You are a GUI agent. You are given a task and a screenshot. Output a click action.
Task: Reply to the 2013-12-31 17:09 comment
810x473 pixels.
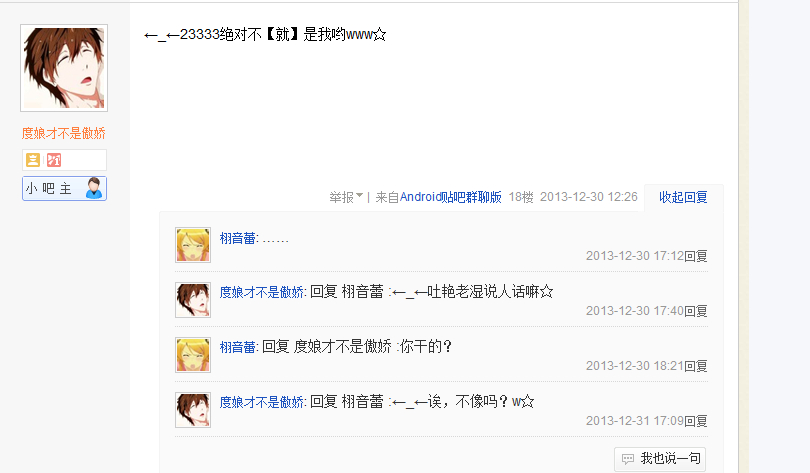pyautogui.click(x=696, y=421)
